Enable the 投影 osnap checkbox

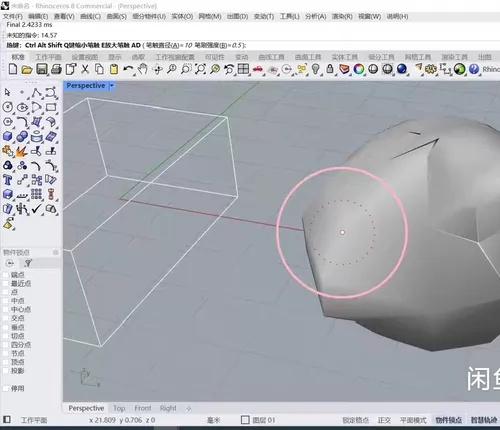pyautogui.click(x=6, y=371)
